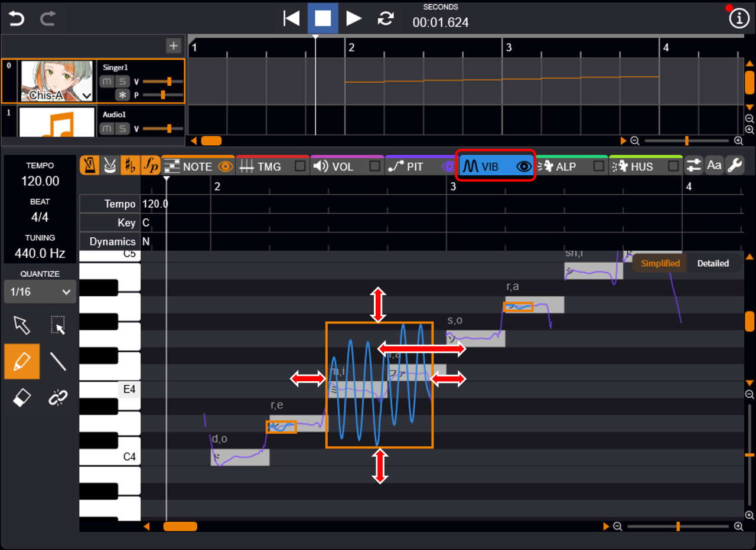Viewport: 756px width, 550px height.
Task: Select the link/unlink tool
Action: coord(58,398)
